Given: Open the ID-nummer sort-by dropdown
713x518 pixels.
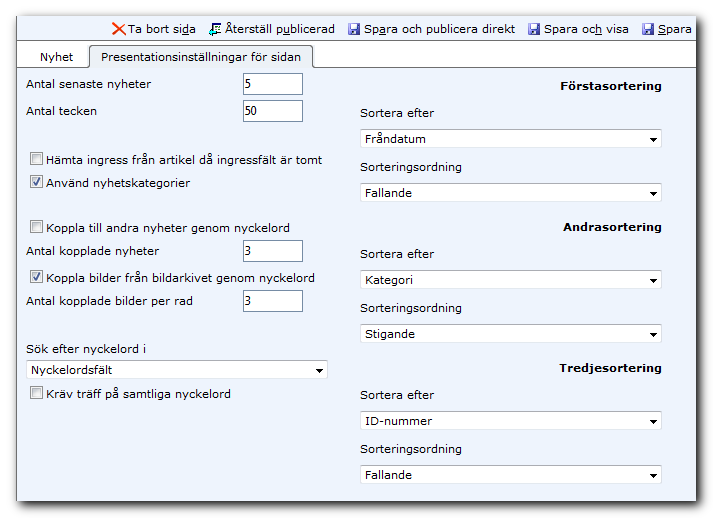Looking at the screenshot, I should point(510,421).
